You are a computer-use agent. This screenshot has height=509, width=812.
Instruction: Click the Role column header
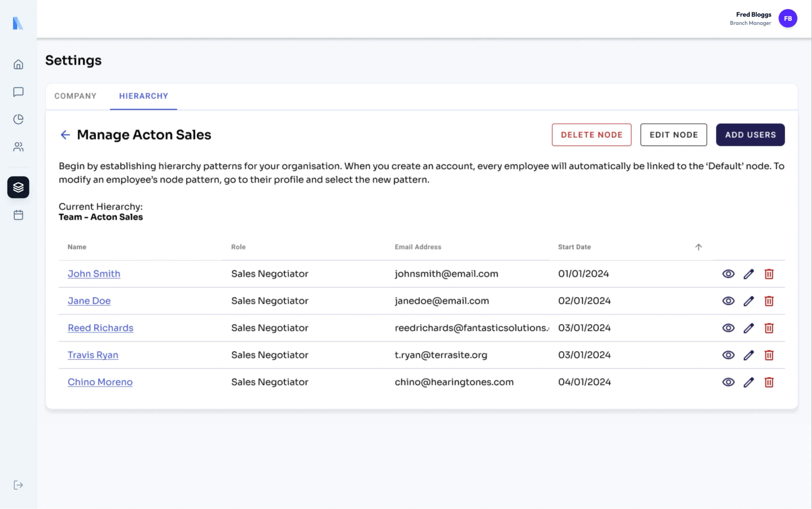click(x=239, y=247)
